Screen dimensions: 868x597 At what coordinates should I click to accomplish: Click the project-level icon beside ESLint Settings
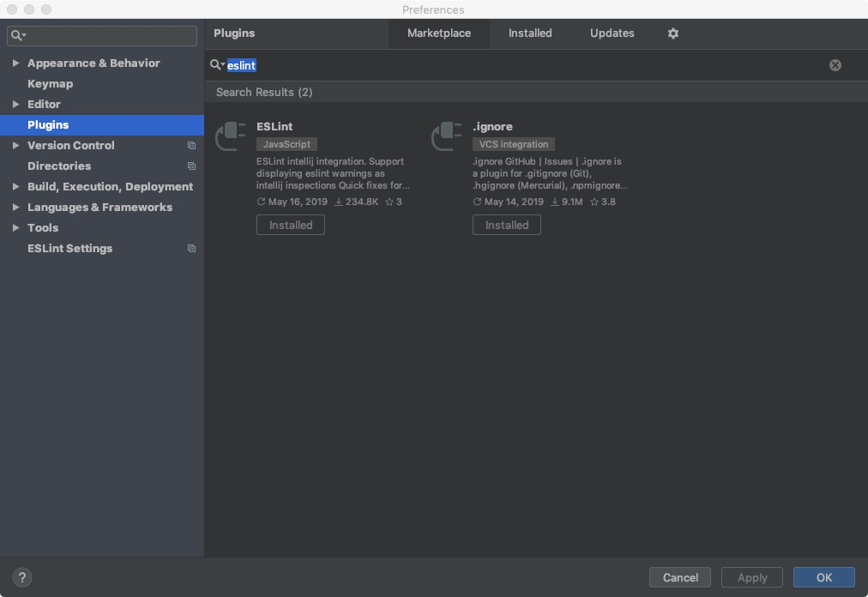pyautogui.click(x=191, y=249)
